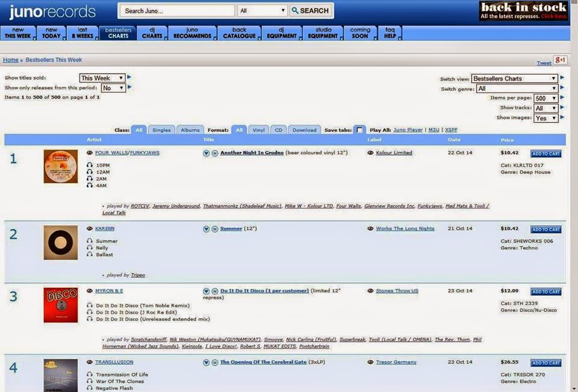Select the Singles class tab
Image resolution: width=578 pixels, height=392 pixels.
click(x=161, y=130)
